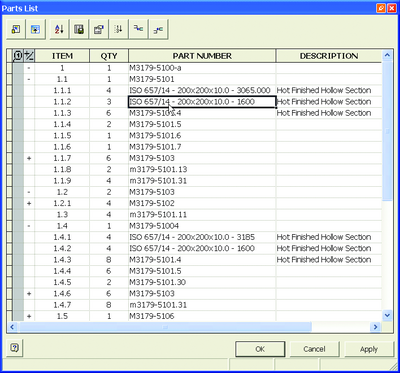The image size is (400, 373).
Task: Collapse item 1.1 with its minus sign
Action: 29,79
